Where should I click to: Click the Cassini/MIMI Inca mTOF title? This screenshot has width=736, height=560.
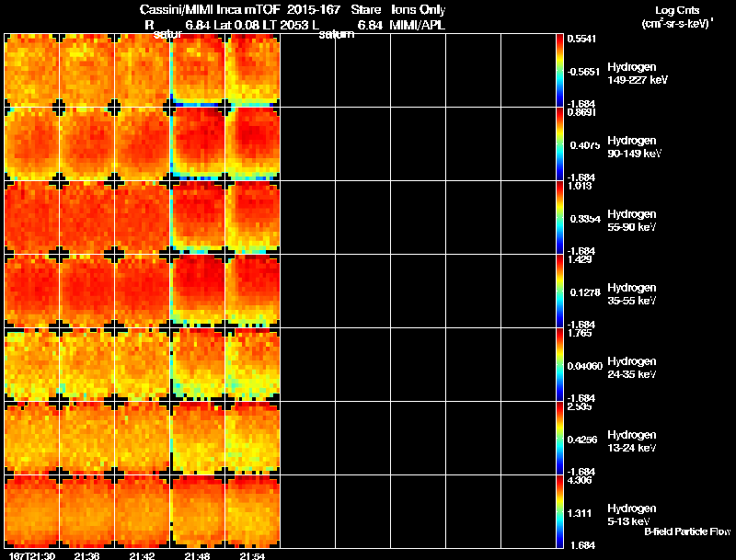pyautogui.click(x=218, y=9)
